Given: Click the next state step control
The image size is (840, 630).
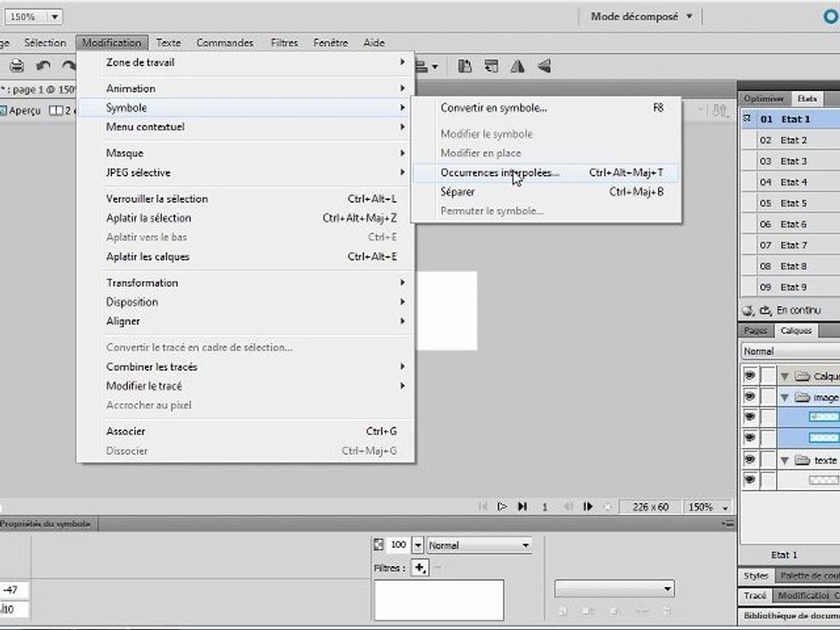Looking at the screenshot, I should coord(588,507).
